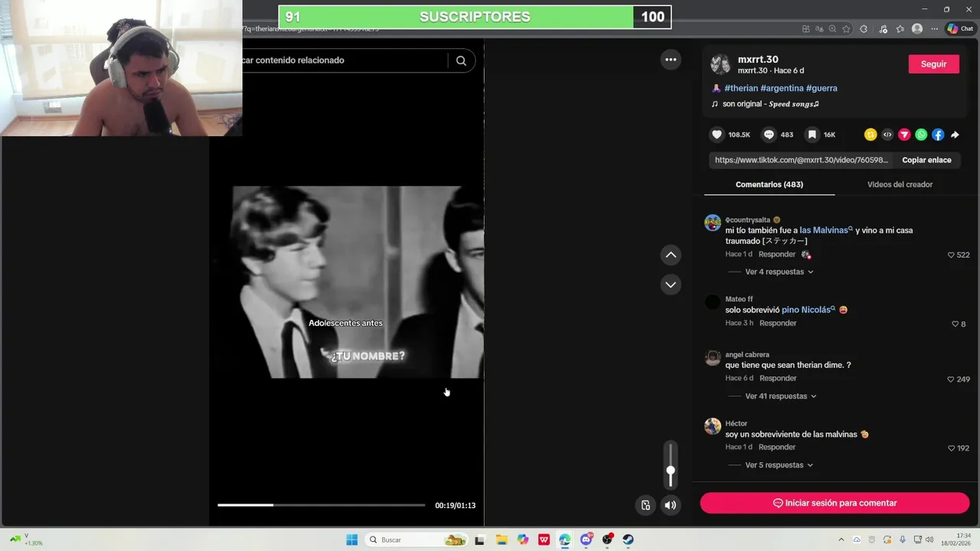This screenshot has height=551, width=980.
Task: Open Edge extensions puzzle icon
Action: tap(864, 29)
